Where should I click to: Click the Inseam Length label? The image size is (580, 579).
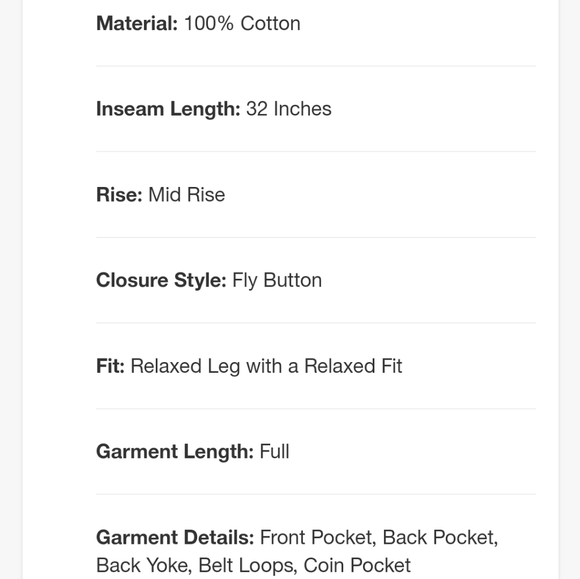(x=168, y=109)
